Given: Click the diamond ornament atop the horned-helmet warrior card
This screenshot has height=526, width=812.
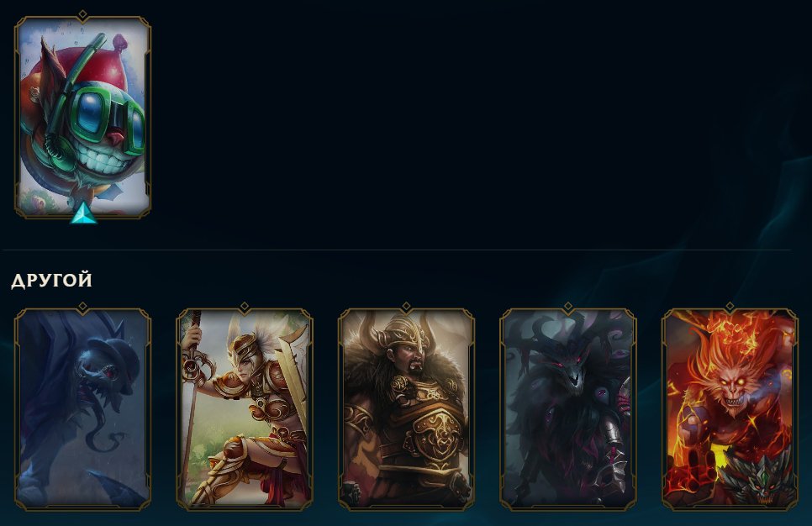Looking at the screenshot, I should click(406, 307).
